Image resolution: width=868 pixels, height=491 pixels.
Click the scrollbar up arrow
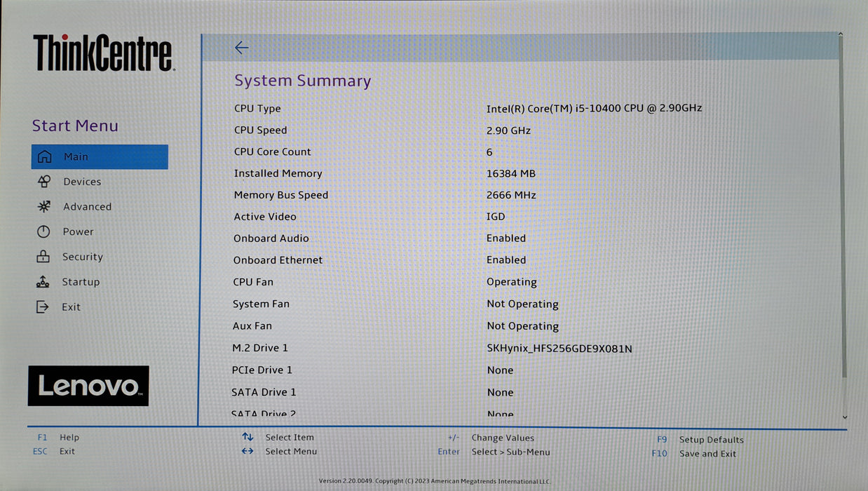(840, 35)
